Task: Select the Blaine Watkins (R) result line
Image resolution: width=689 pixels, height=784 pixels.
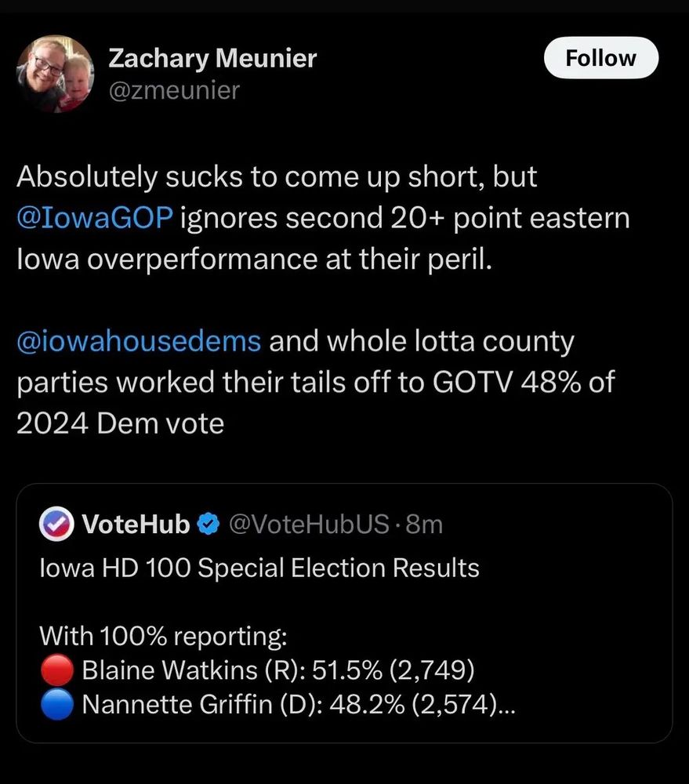Action: point(278,670)
